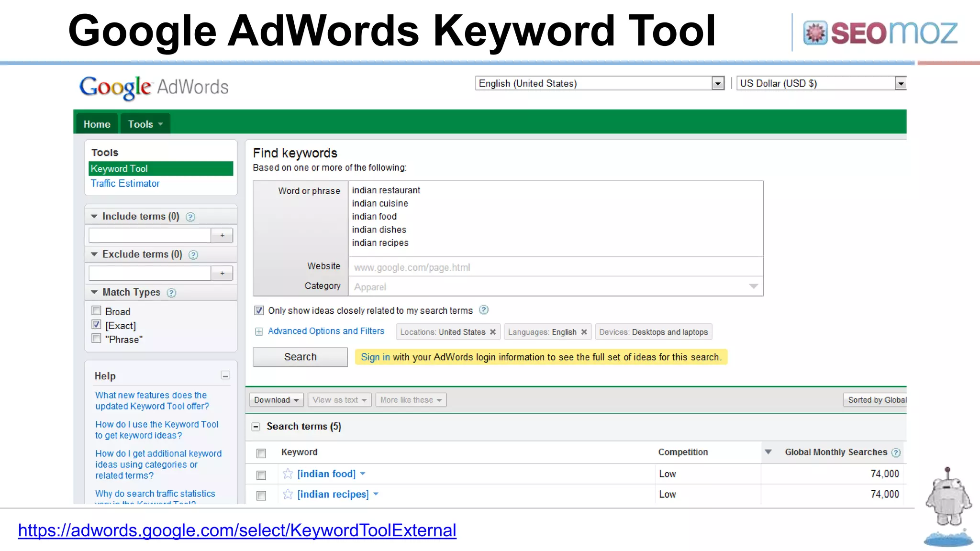Collapse the Include terms section
This screenshot has height=551, width=980.
point(94,217)
